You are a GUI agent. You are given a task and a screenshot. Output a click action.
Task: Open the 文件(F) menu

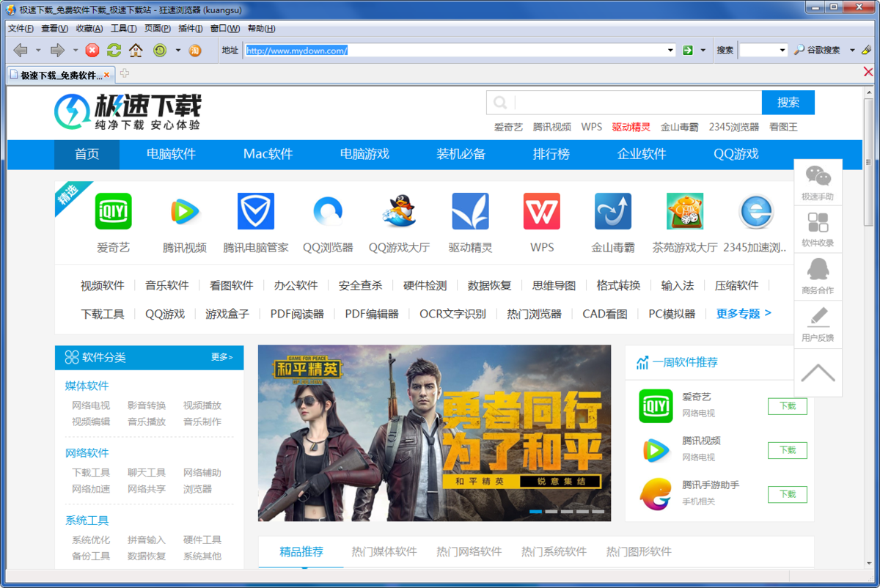click(21, 29)
